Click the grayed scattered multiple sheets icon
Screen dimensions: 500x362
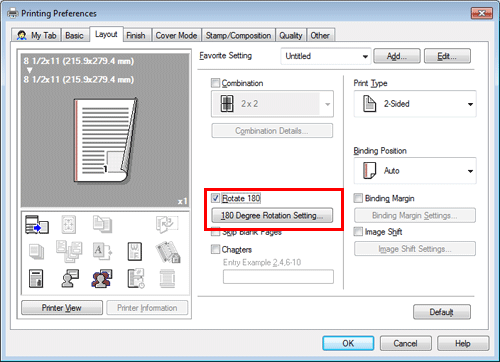click(69, 252)
